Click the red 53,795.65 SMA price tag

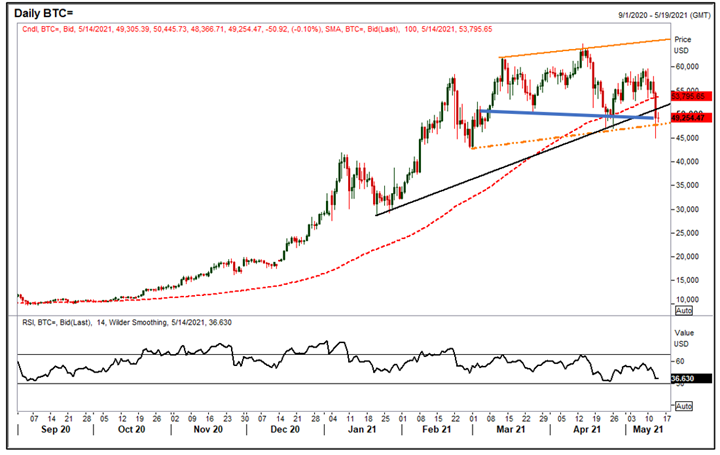point(691,96)
